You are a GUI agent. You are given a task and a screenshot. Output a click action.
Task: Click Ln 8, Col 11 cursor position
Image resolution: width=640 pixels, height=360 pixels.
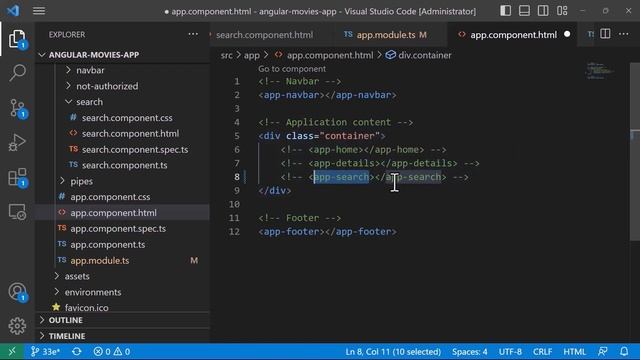[393, 351]
